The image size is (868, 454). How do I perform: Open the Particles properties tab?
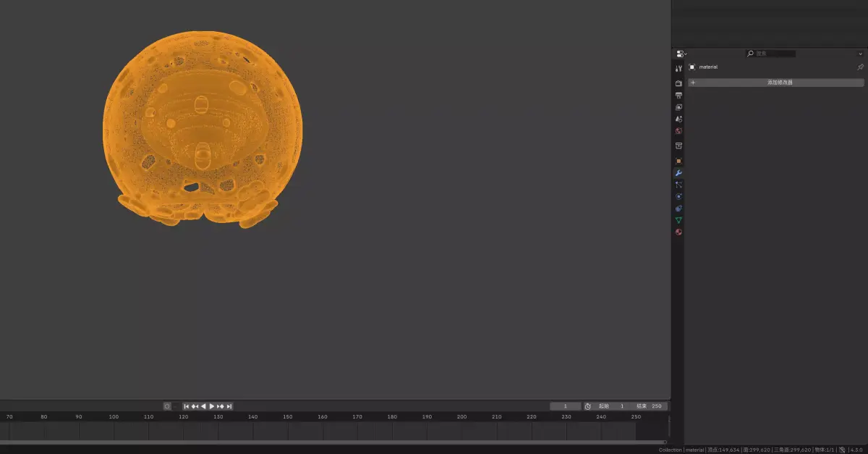tap(678, 185)
